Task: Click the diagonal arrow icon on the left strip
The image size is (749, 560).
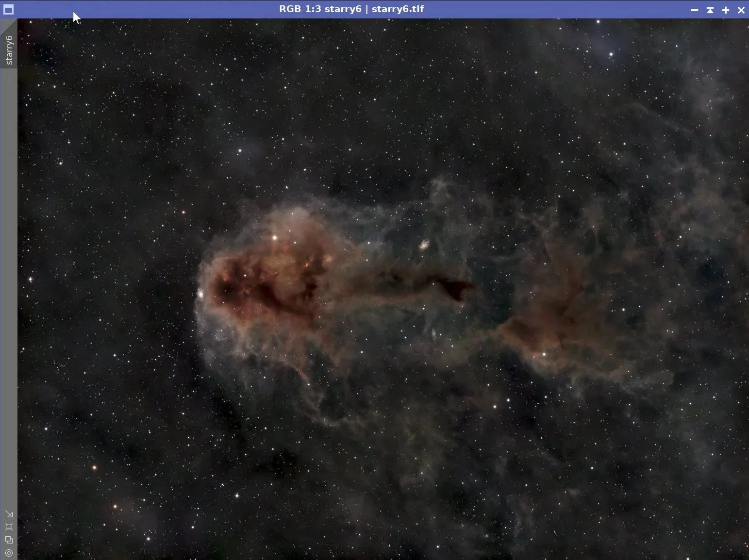Action: coord(9,514)
